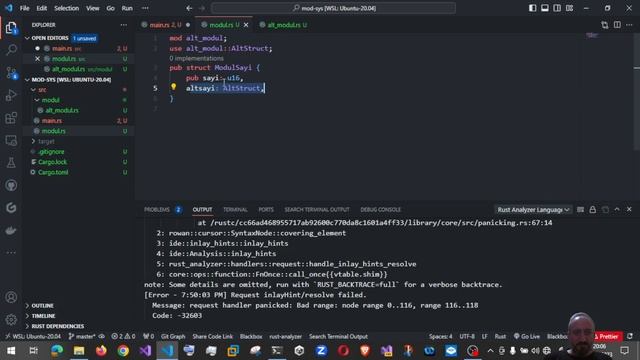The height and width of the screenshot is (360, 640).
Task: Select Rust Analyzer Language output channel dropdown
Action: (533, 209)
